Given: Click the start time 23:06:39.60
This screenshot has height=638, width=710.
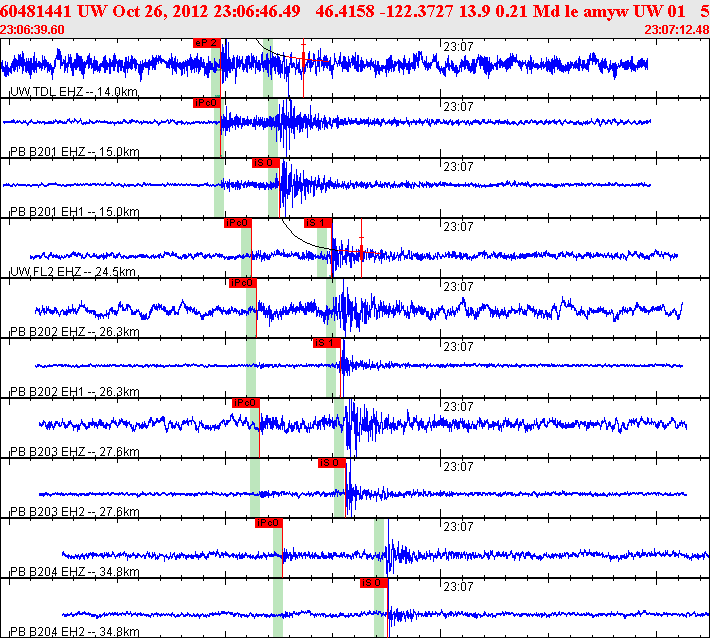Looking at the screenshot, I should pos(32,30).
